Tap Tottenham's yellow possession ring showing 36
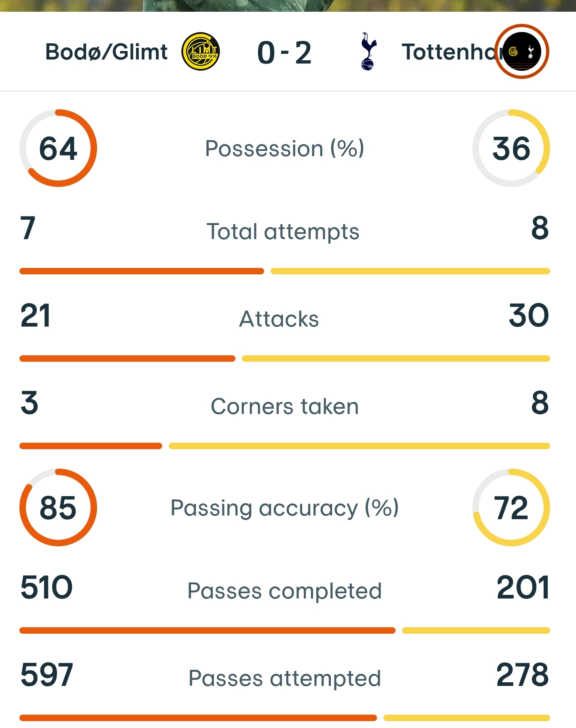The width and height of the screenshot is (576, 728). pyautogui.click(x=511, y=148)
